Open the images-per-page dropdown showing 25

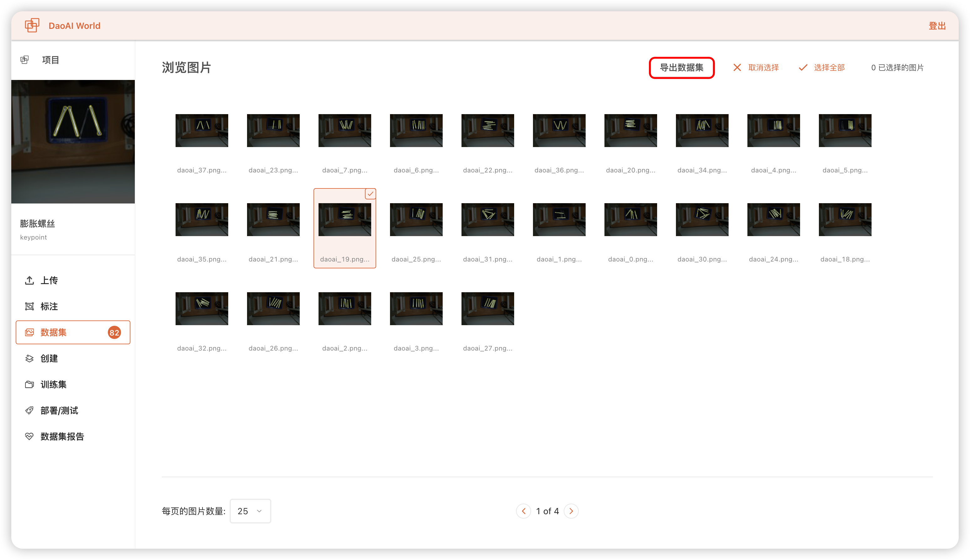[x=250, y=511]
